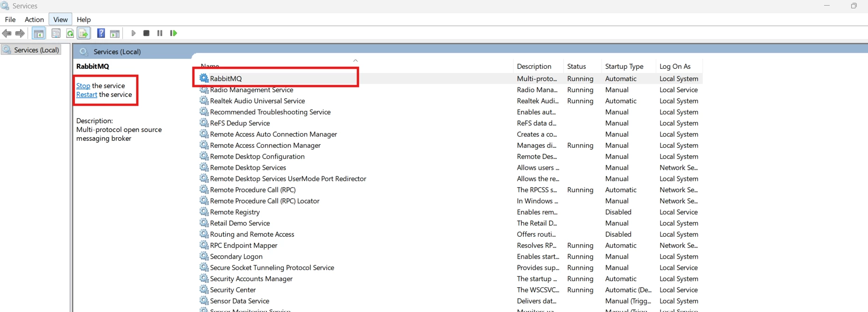Restore down the Services window

[854, 6]
